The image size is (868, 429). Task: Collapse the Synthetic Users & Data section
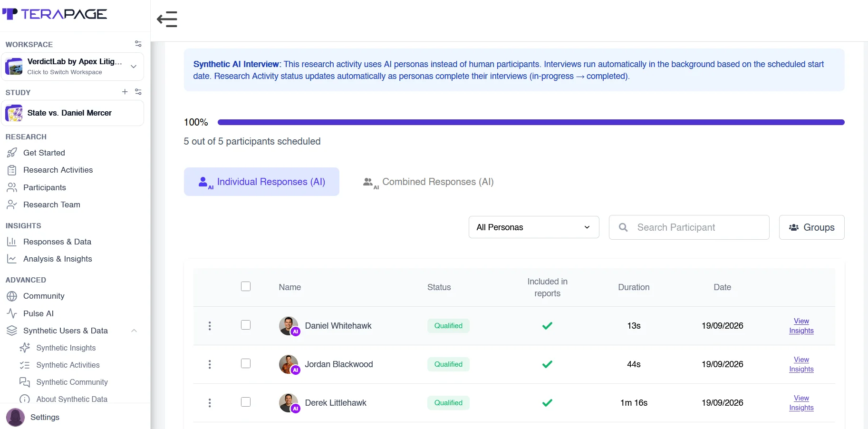point(134,331)
